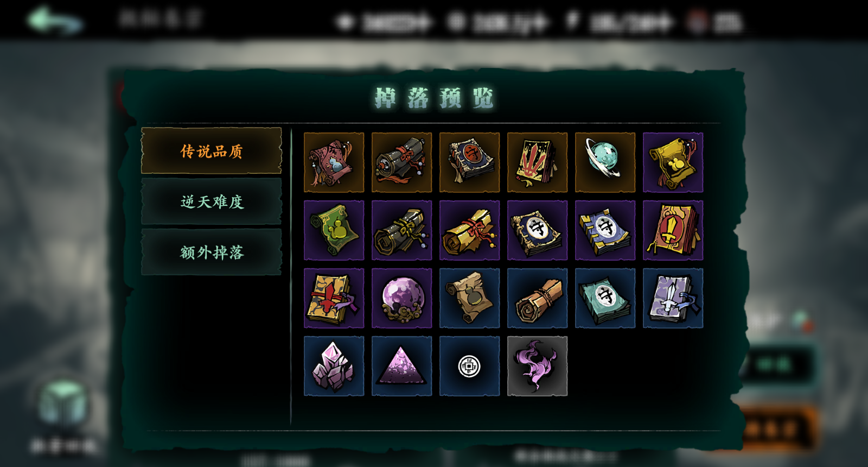Select the teal 守 book item
868x467 pixels.
(605, 298)
